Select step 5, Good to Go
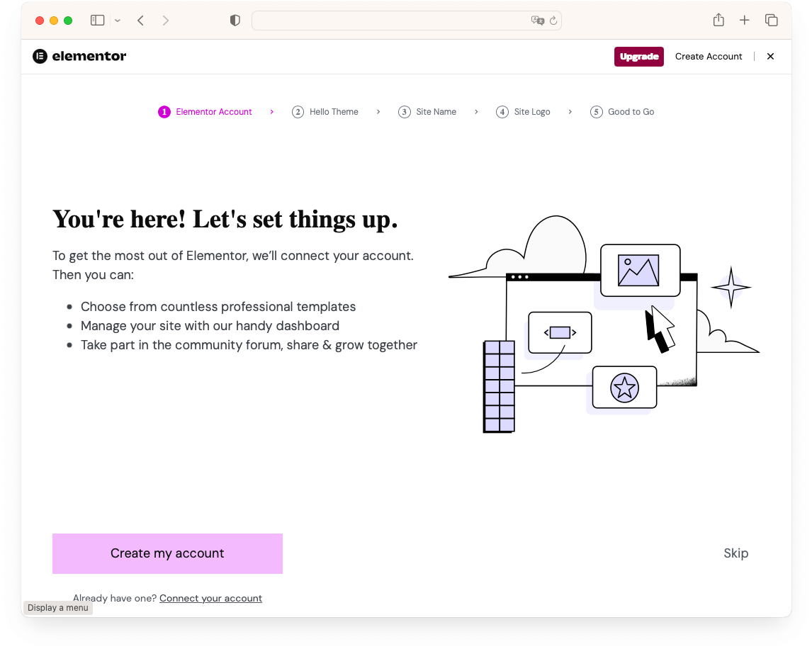This screenshot has width=812, height=649. [x=622, y=111]
